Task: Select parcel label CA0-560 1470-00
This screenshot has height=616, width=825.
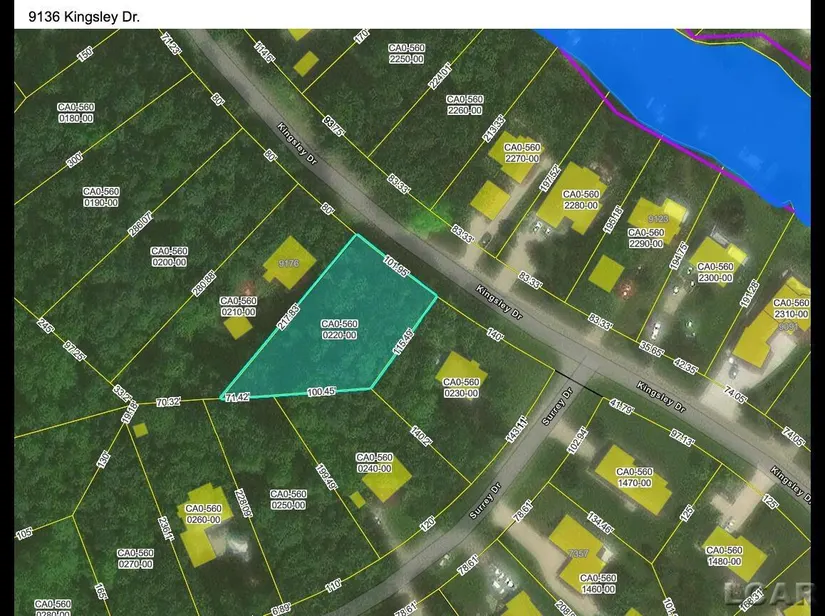Action: point(635,477)
